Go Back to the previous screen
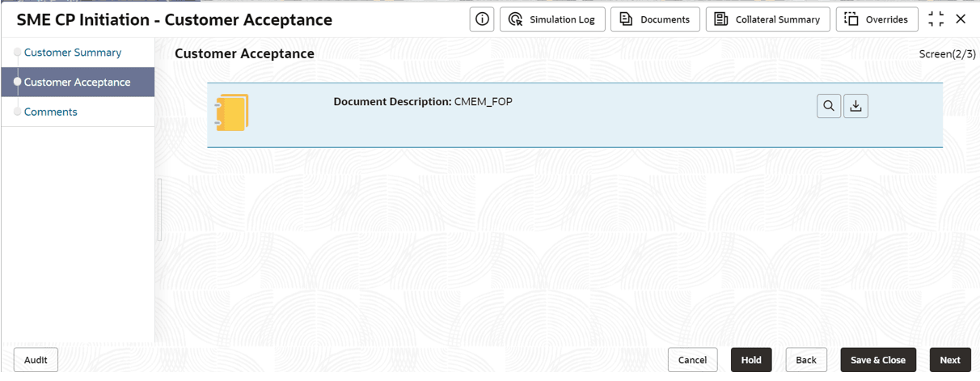The image size is (980, 381). click(x=806, y=360)
